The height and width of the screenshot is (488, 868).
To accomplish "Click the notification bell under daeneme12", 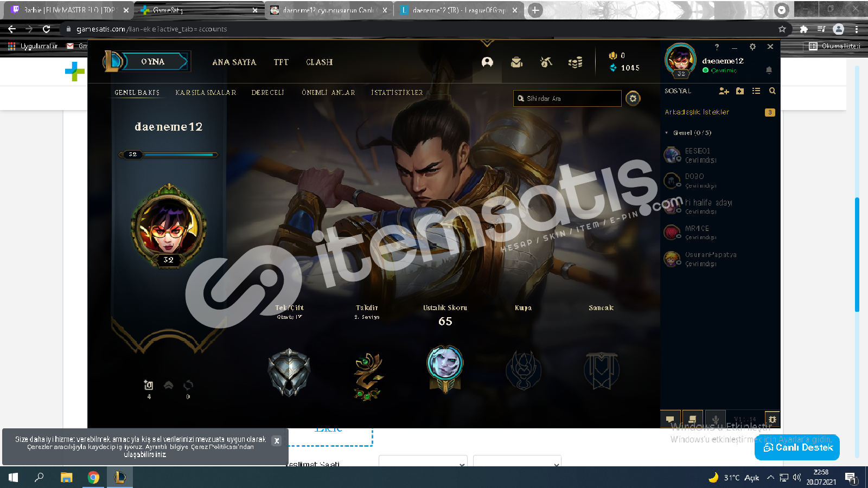I will pos(769,70).
